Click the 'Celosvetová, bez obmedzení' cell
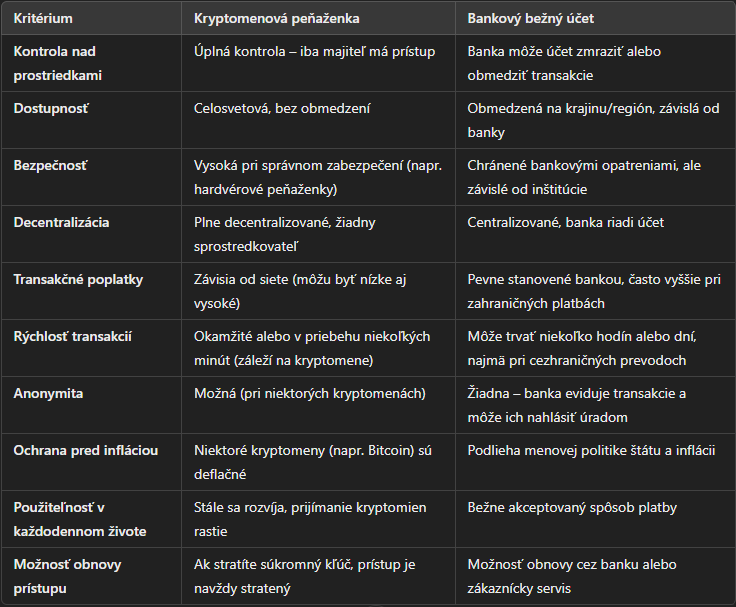The height and width of the screenshot is (607, 736). pos(280,108)
